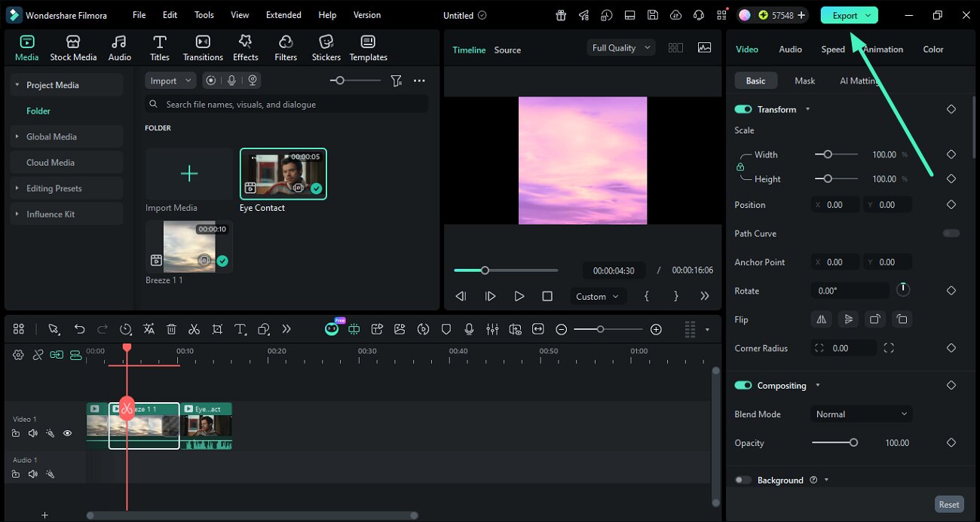Open the AI copilot robot icon in timeline toolbar
The width and height of the screenshot is (980, 522).
[332, 328]
